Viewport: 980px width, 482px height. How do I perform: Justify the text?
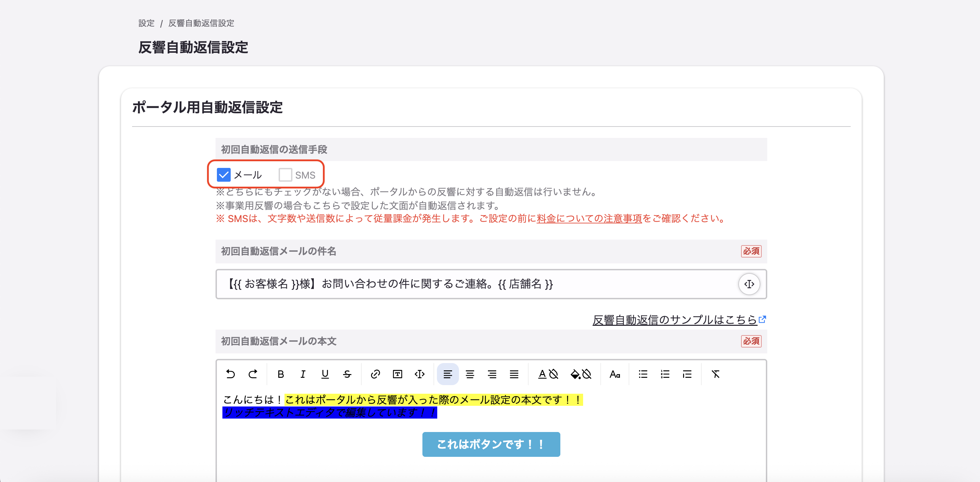[514, 374]
